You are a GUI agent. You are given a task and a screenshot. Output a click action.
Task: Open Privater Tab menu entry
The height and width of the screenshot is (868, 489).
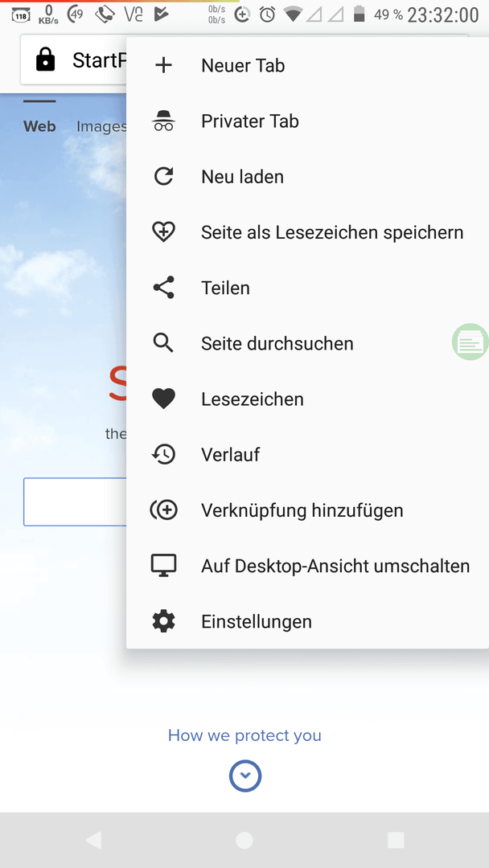click(x=307, y=121)
